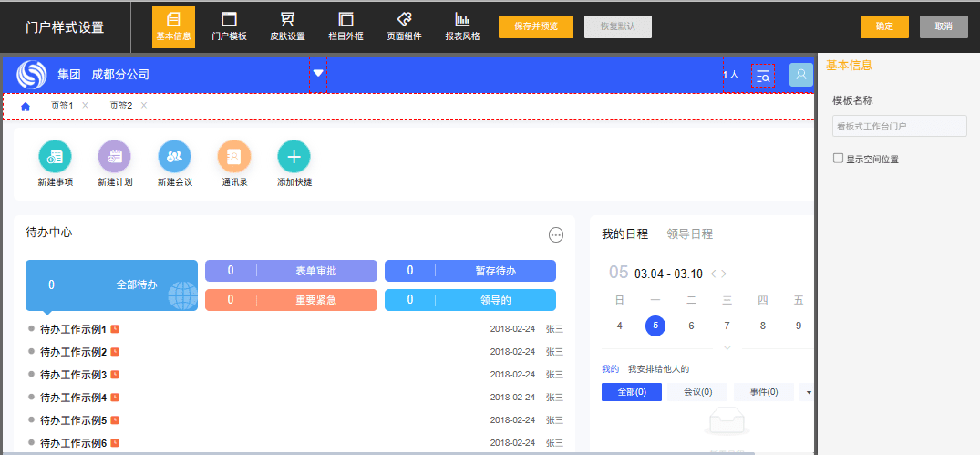The height and width of the screenshot is (455, 980).
Task: Select the 全部待办 card
Action: click(x=111, y=285)
